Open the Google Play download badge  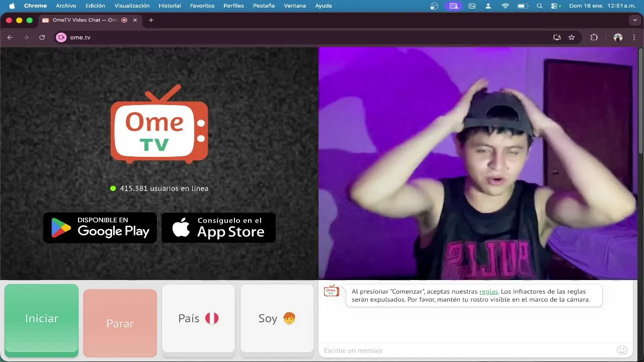(x=100, y=228)
